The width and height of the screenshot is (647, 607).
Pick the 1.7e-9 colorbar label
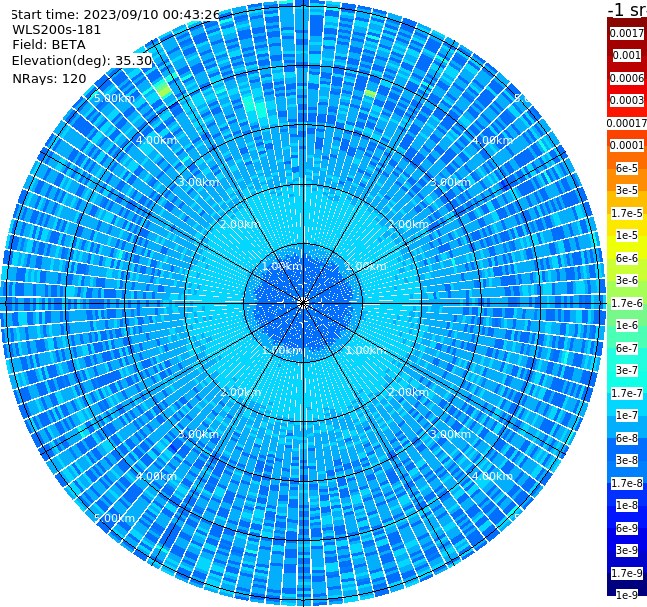[x=627, y=573]
